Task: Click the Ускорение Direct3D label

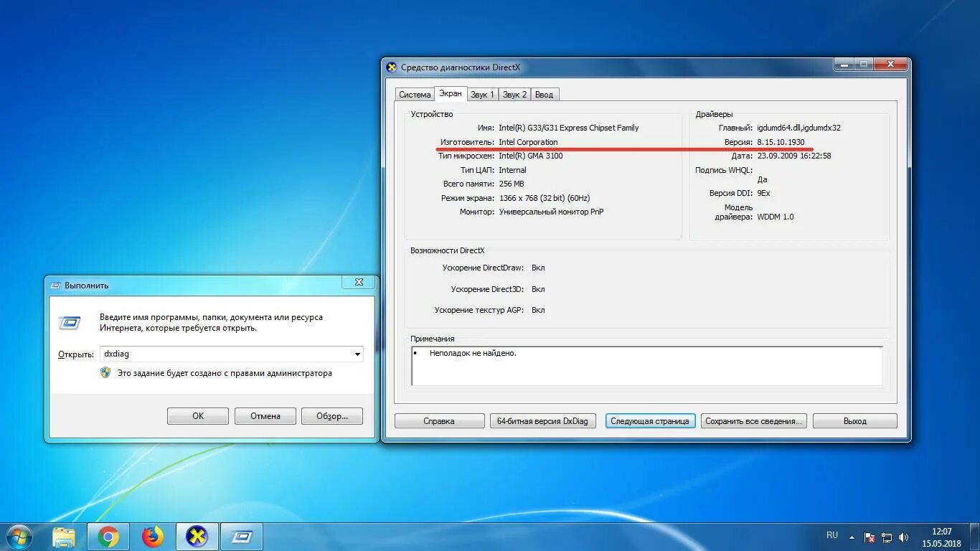Action: (x=488, y=289)
